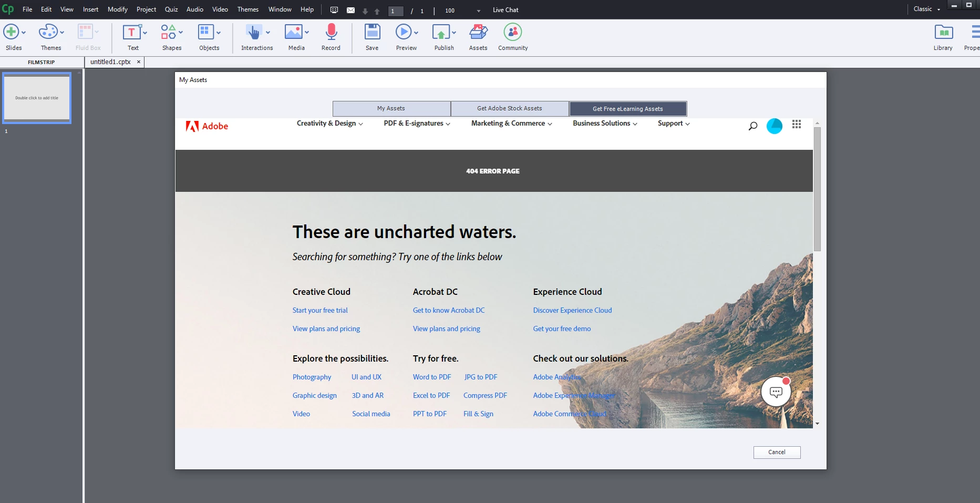
Task: Open Get to know Acrobat DC link
Action: pyautogui.click(x=449, y=311)
